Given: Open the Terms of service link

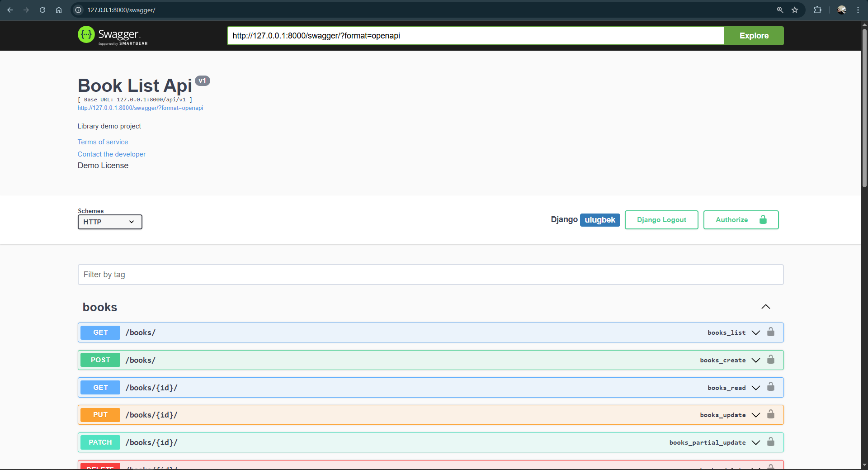Looking at the screenshot, I should click(103, 142).
